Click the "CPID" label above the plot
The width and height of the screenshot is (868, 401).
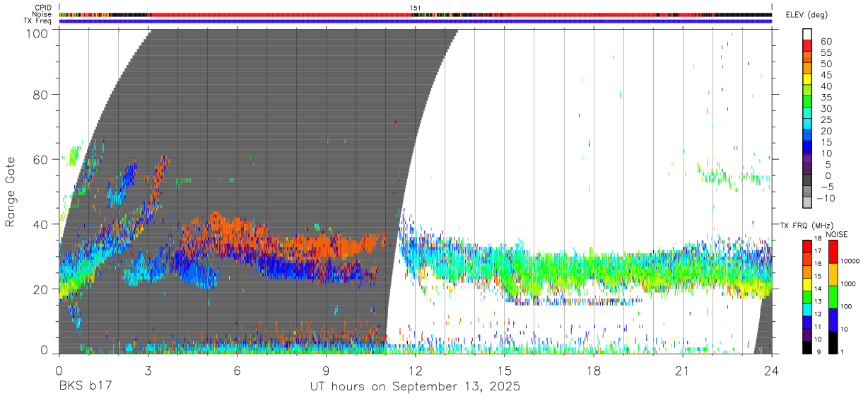pos(44,8)
